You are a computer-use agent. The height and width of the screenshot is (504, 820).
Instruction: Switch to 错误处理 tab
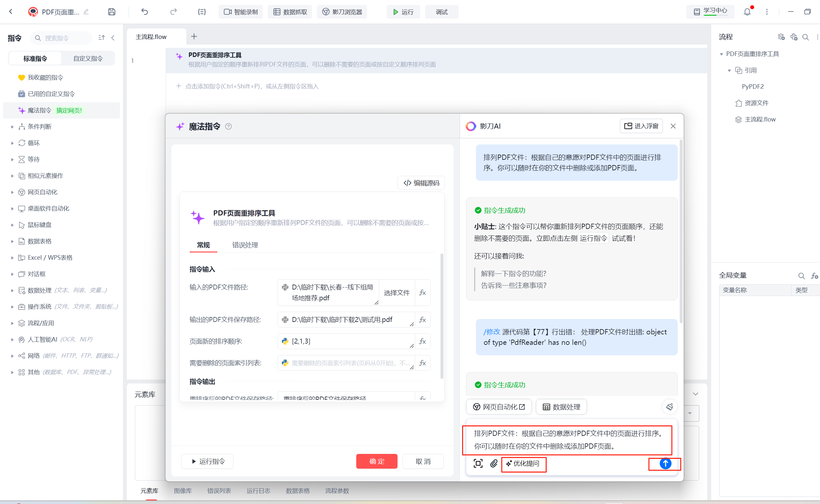click(245, 245)
